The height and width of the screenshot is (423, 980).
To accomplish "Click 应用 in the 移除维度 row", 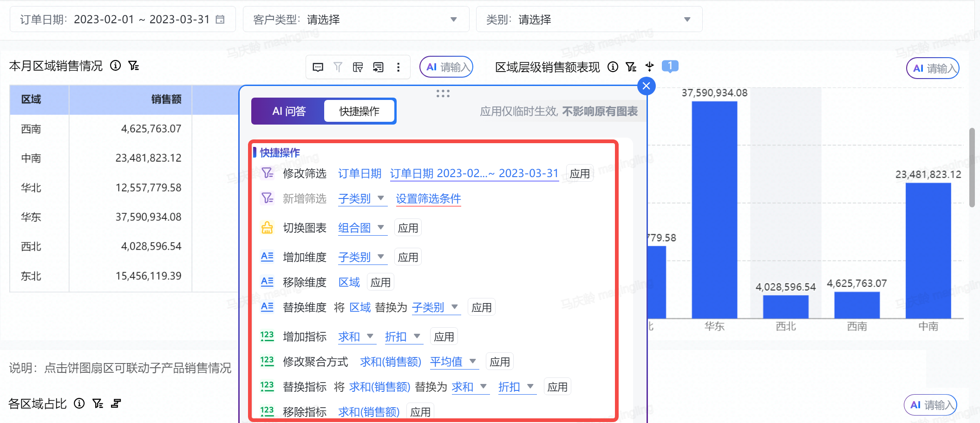I will 380,282.
